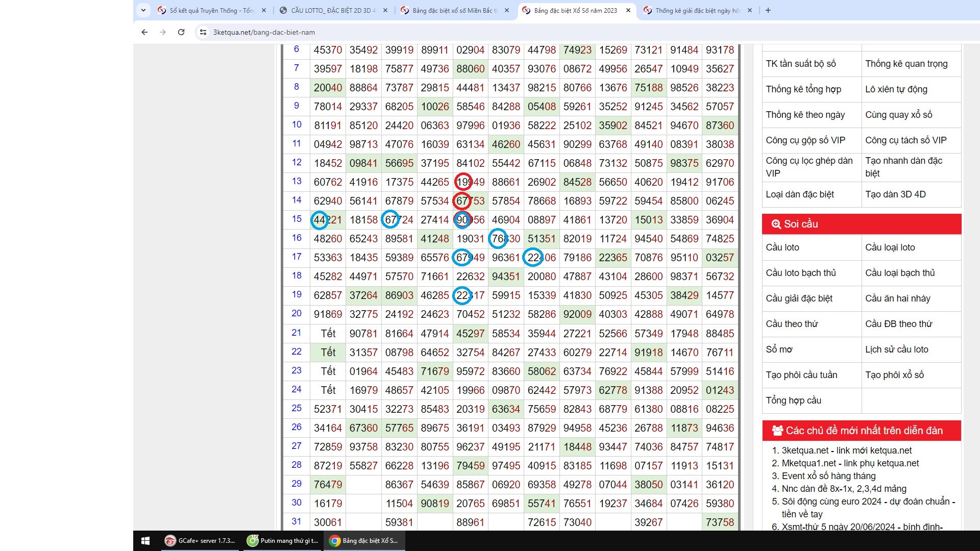Viewport: 980px width, 551px height.
Task: Open 'Tạo dàn 3D 4D' link
Action: [895, 194]
